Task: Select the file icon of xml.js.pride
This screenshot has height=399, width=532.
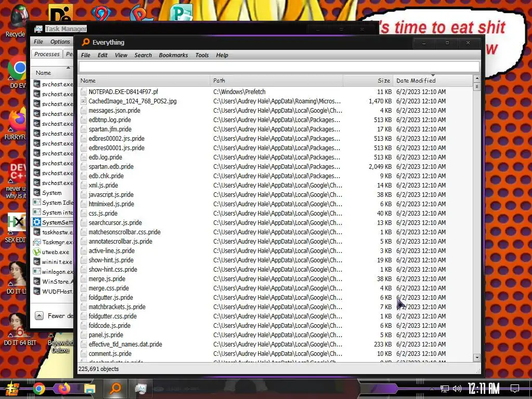Action: coord(84,185)
